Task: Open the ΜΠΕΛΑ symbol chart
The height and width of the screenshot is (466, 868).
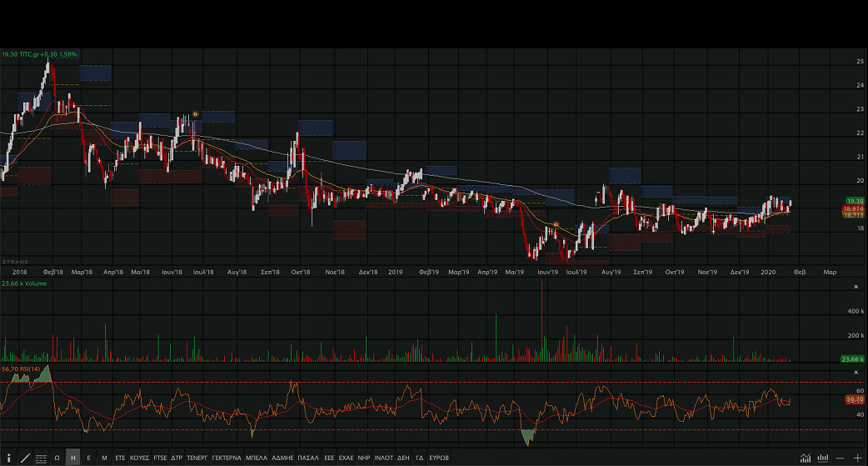Action: [257, 458]
